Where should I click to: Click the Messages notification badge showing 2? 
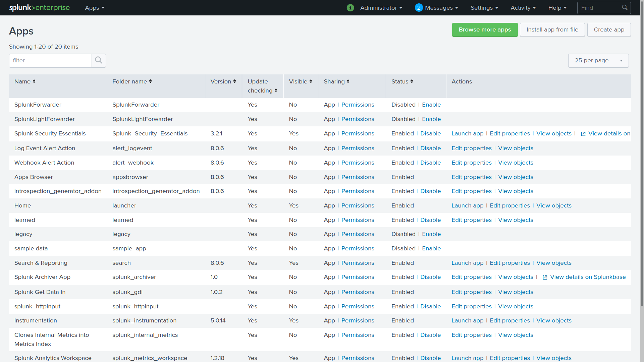(x=418, y=7)
